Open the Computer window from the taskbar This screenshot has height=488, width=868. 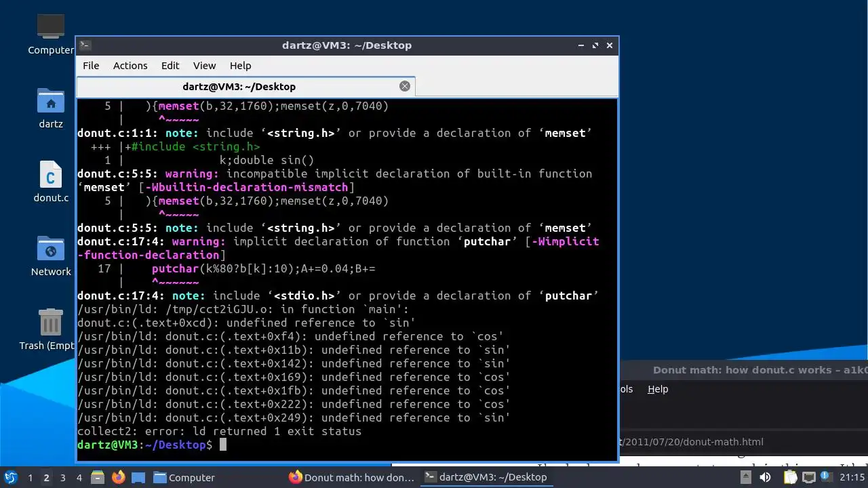tap(184, 477)
